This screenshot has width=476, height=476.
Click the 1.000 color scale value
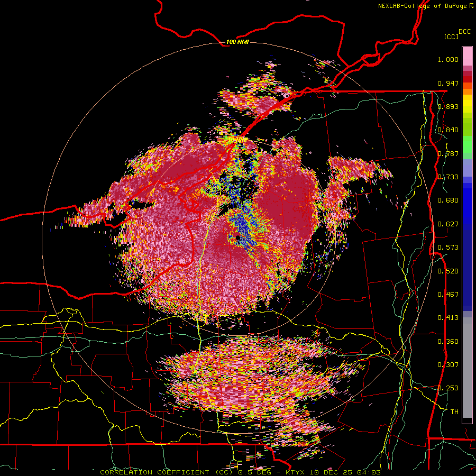pos(448,59)
